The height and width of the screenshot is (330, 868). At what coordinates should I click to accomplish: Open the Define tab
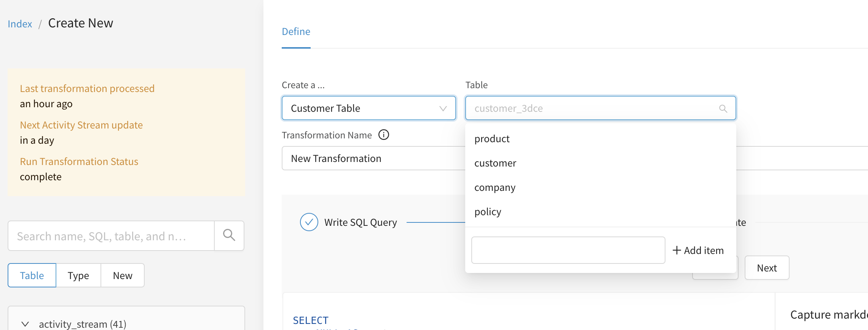pos(296,32)
